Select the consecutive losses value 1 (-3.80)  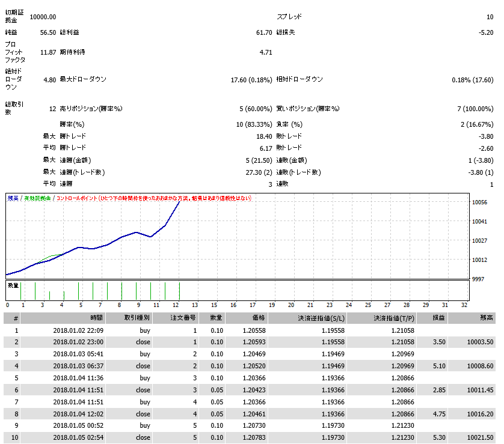[481, 160]
